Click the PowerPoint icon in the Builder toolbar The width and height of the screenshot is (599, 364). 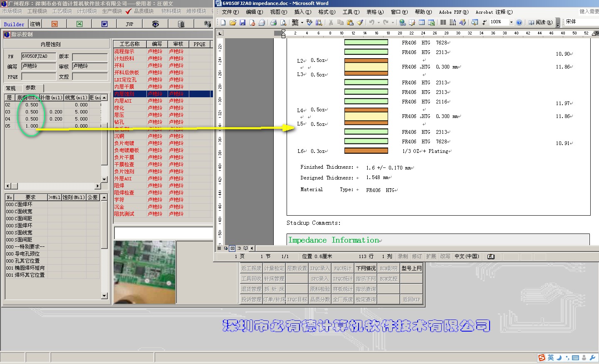pos(54,24)
